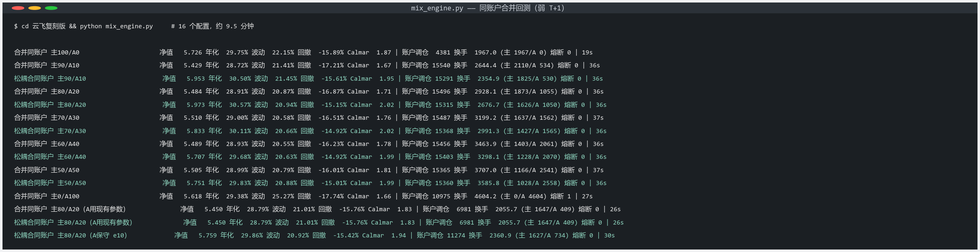Viewport: 980px width, 252px height.
Task: Click the red close window button
Action: pos(18,8)
